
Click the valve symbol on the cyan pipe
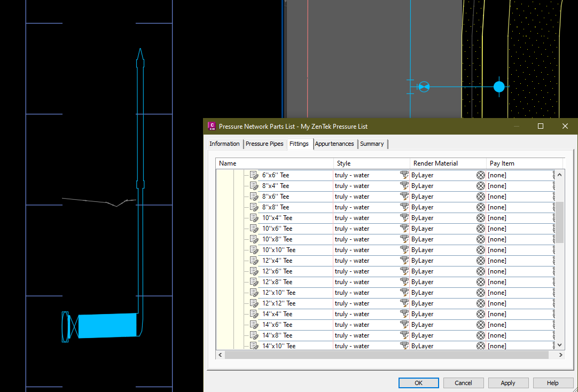point(424,87)
